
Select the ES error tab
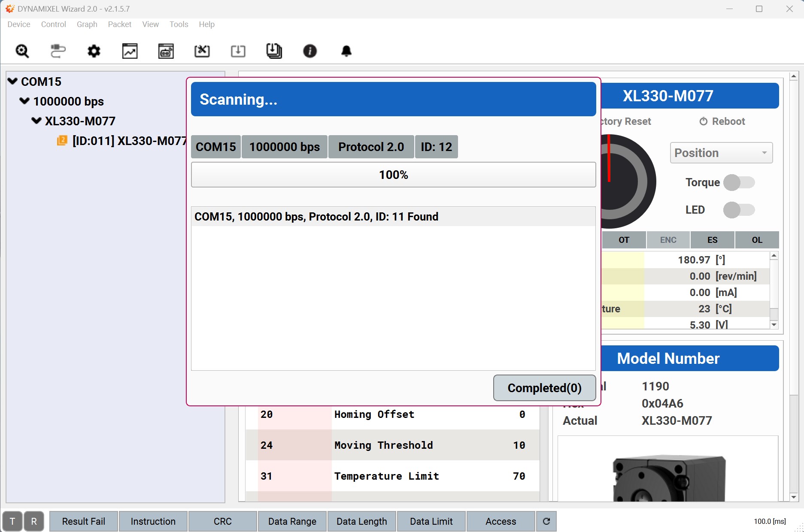(x=713, y=240)
